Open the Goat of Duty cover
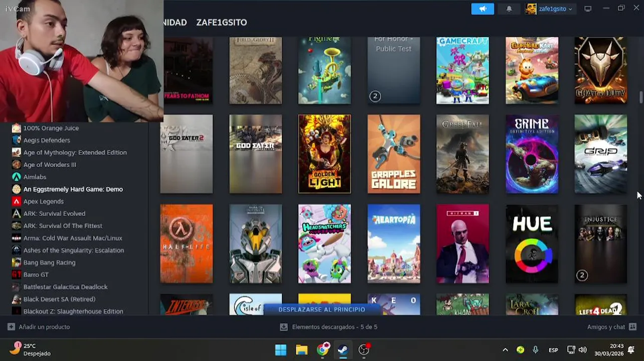Screen dimensions: 644x361 click(x=601, y=71)
